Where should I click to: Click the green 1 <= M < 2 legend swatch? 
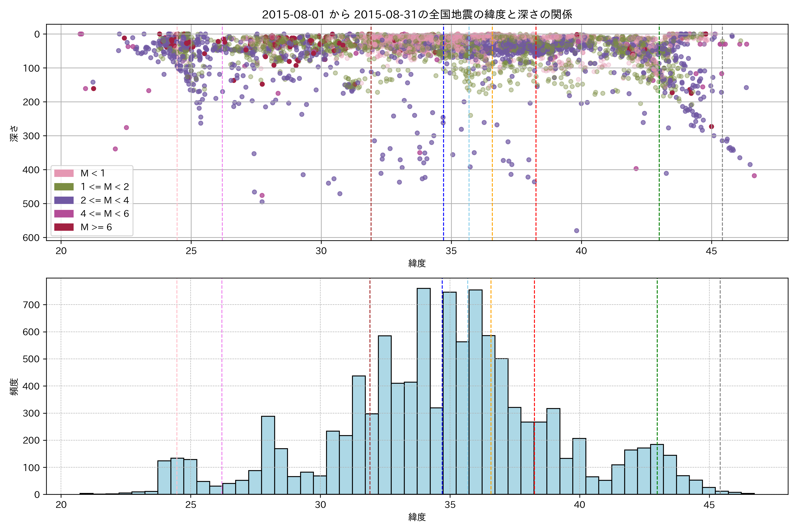pos(64,187)
